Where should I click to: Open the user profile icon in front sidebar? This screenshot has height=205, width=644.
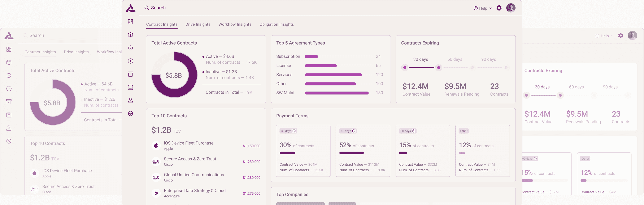click(x=130, y=100)
